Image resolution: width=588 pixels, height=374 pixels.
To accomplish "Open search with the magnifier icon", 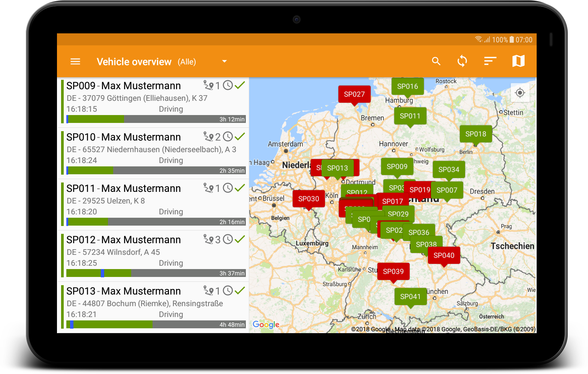I will [436, 61].
